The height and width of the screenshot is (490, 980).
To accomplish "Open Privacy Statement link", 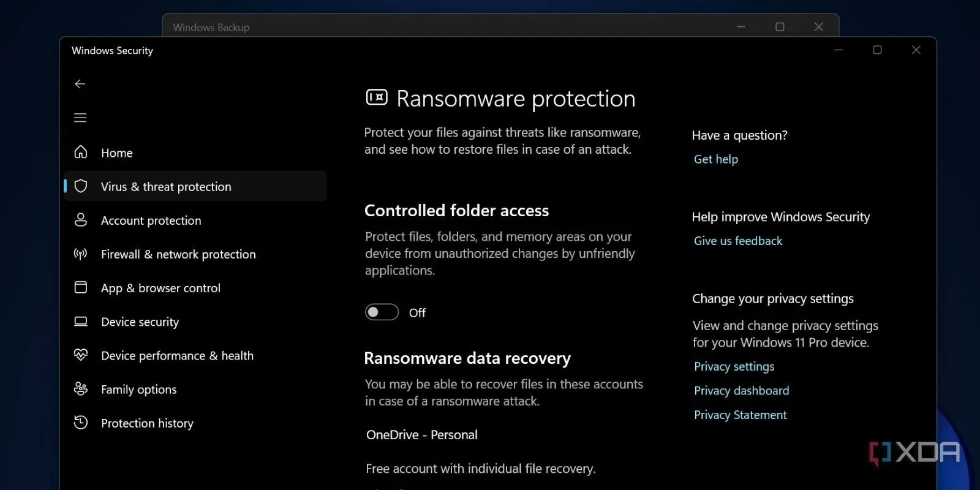I will pyautogui.click(x=740, y=415).
